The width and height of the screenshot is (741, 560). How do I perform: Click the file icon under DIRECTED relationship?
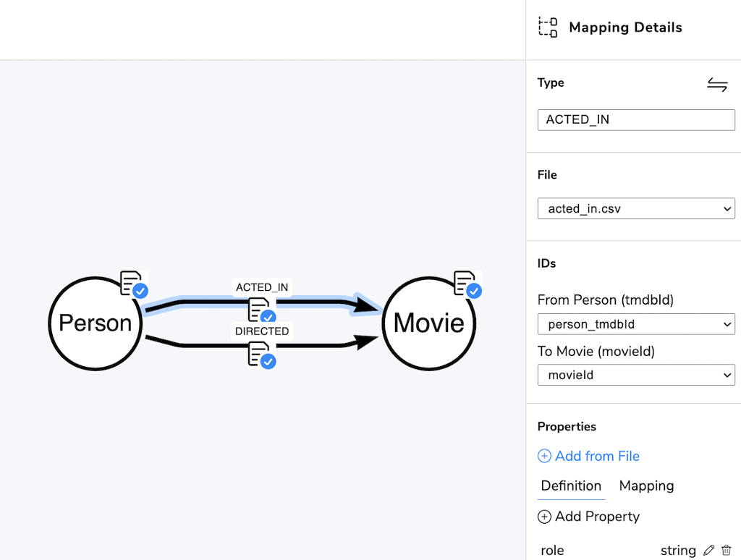[x=262, y=355]
